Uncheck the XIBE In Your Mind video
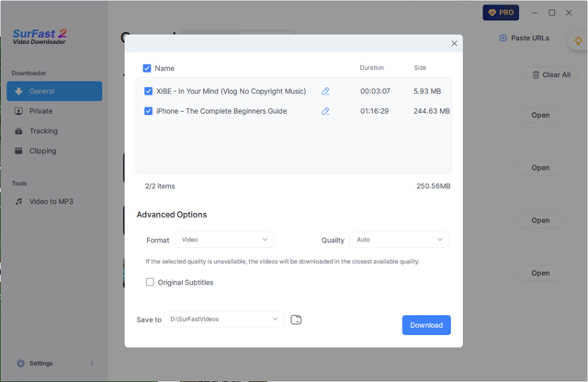 click(148, 92)
